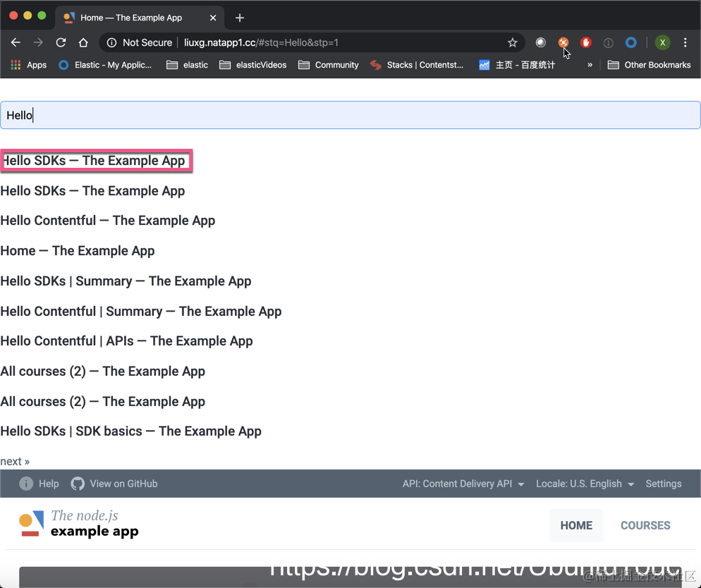Open the blue ring extension icon
The image size is (701, 588).
pyautogui.click(x=630, y=42)
